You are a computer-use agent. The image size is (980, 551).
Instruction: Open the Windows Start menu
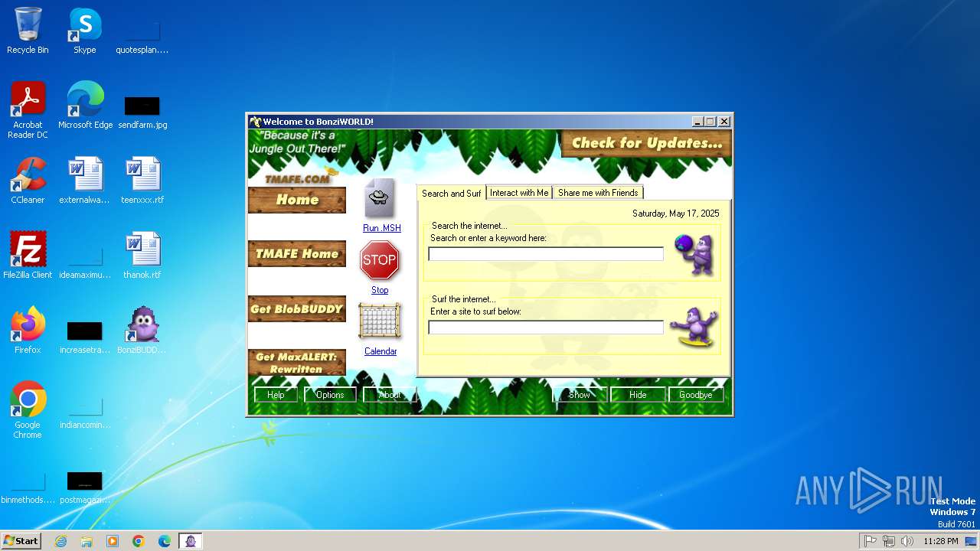click(x=21, y=541)
